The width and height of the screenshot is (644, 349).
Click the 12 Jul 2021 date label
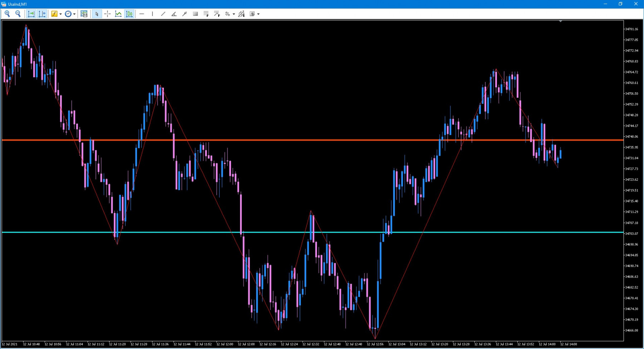[x=10, y=344]
